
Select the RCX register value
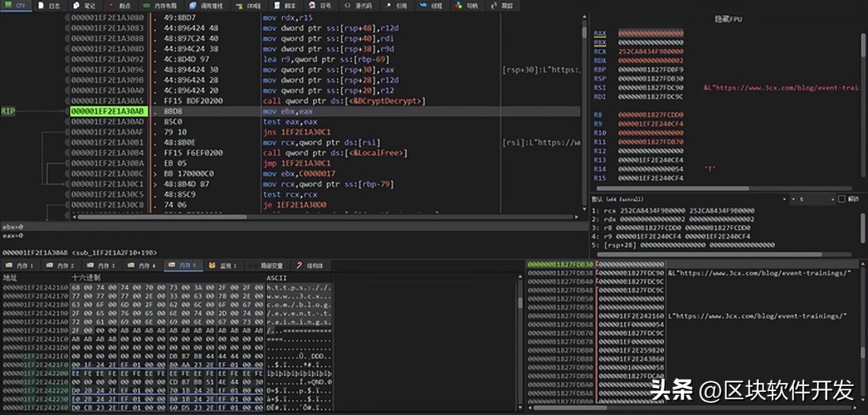point(650,52)
